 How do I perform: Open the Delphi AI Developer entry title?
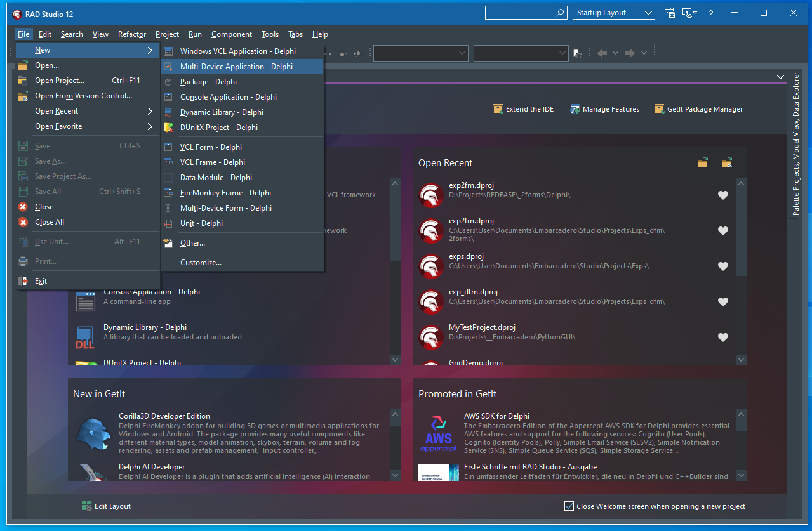(x=152, y=467)
